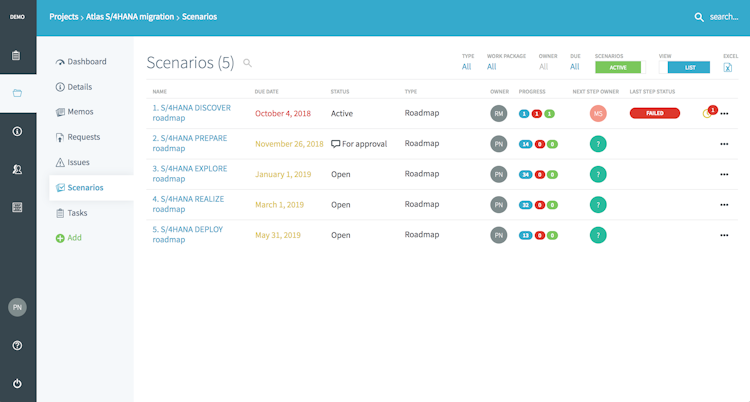
Task: Click the power logout icon in the sidebar
Action: (17, 383)
